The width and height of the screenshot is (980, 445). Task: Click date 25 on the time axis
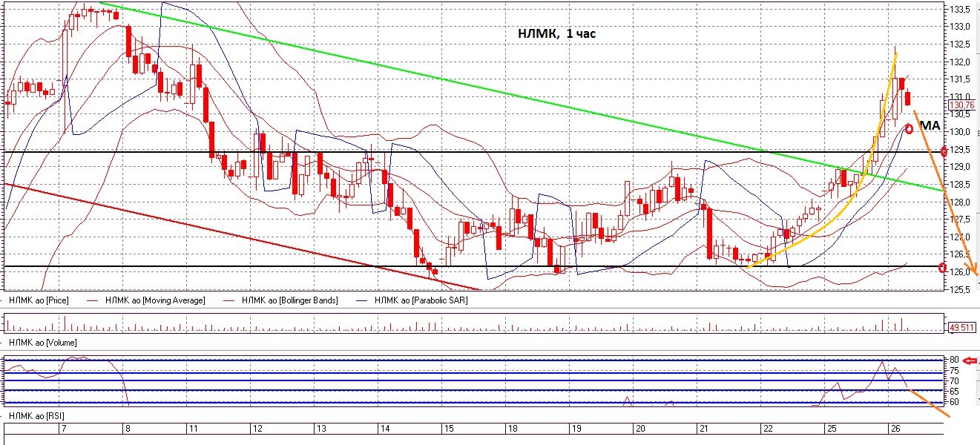(830, 429)
